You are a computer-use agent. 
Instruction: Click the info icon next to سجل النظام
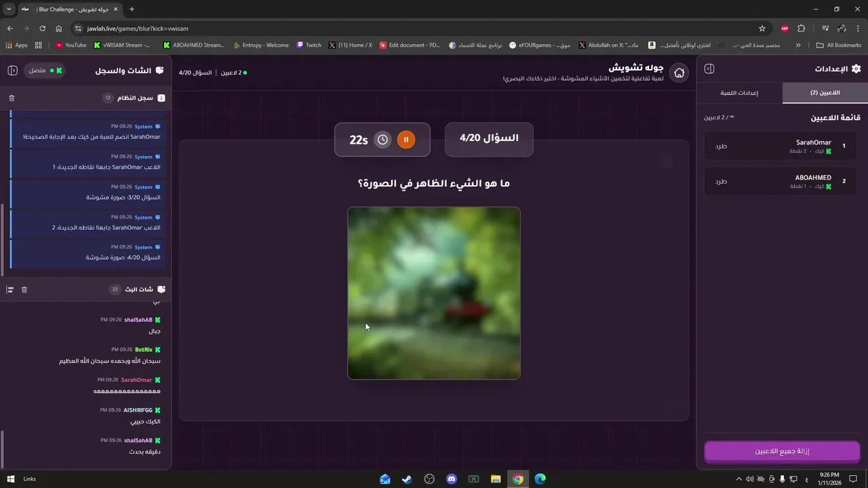click(161, 98)
